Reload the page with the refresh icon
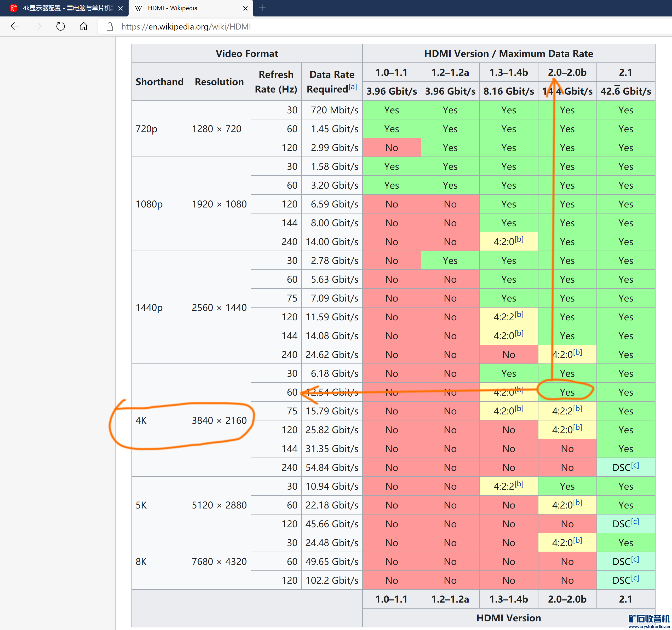Image resolution: width=672 pixels, height=630 pixels. coord(60,26)
